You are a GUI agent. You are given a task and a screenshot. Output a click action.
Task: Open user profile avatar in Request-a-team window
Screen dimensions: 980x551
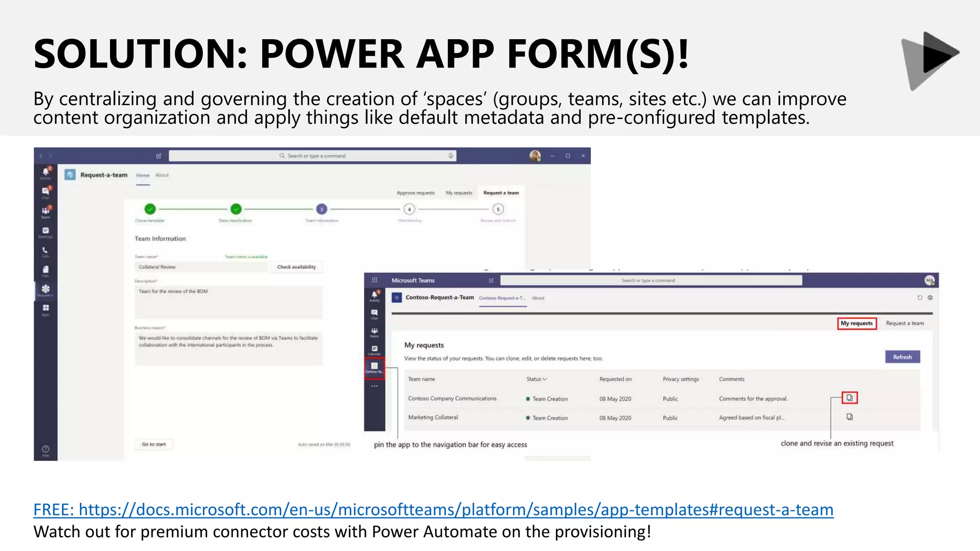pos(535,156)
